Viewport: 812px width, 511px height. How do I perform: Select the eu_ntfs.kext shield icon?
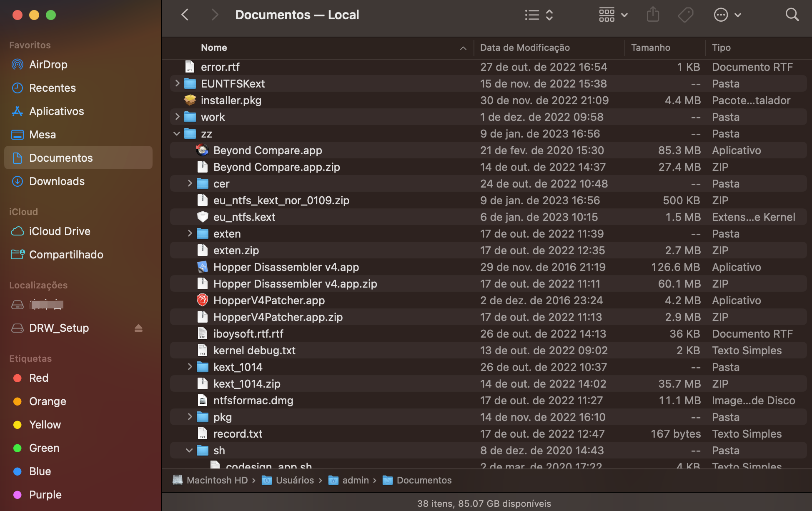pos(202,217)
